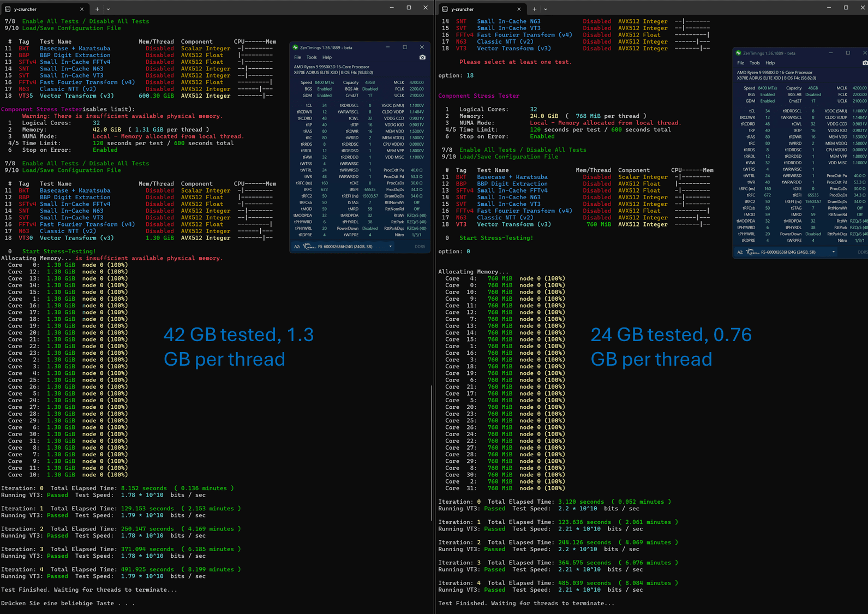Click '491.925 seconds' in left terminal
The width and height of the screenshot is (868, 614).
tap(147, 569)
